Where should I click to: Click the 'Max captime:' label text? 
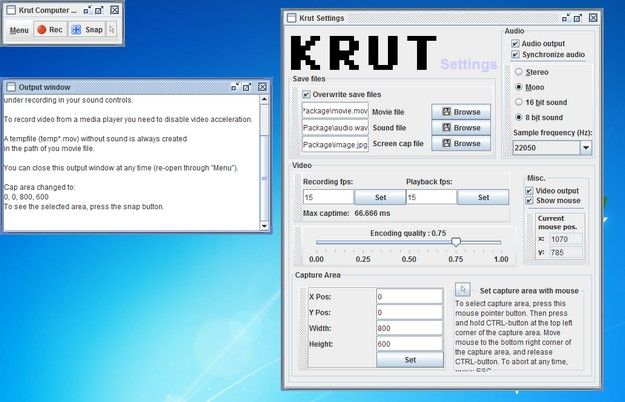pos(326,213)
